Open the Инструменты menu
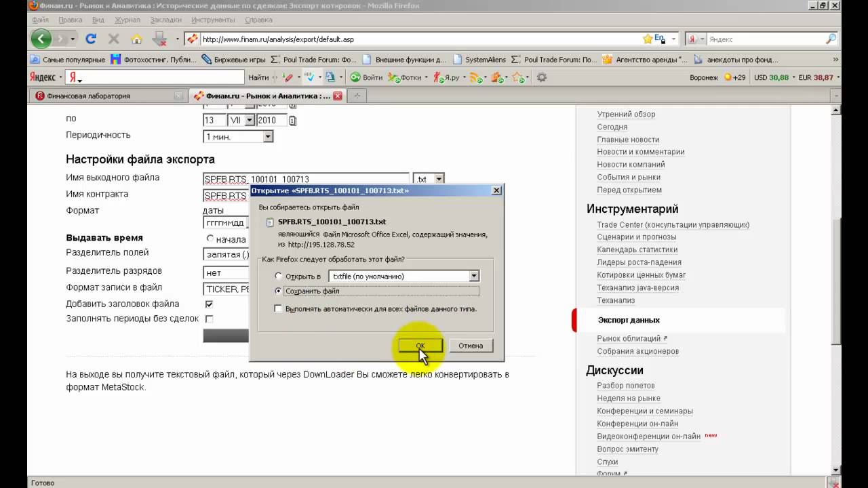The width and height of the screenshot is (868, 488). point(214,20)
